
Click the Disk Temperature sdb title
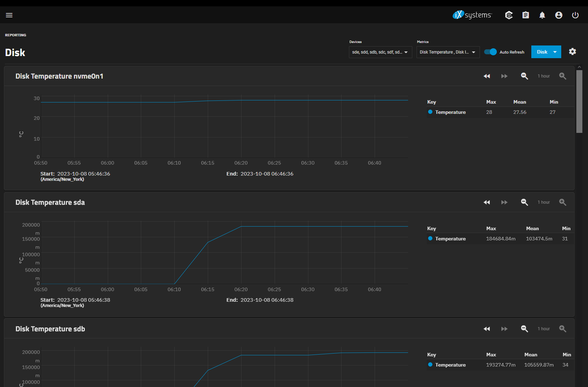(50, 329)
